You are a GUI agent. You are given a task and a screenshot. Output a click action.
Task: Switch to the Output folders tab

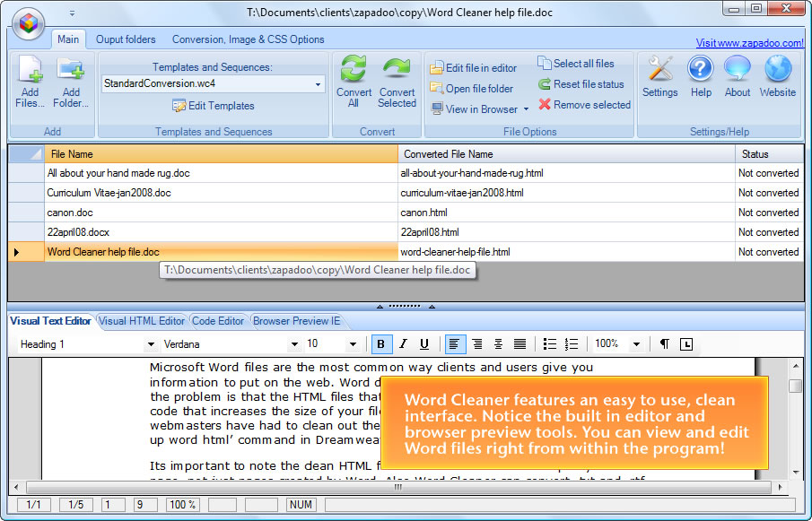coord(126,39)
